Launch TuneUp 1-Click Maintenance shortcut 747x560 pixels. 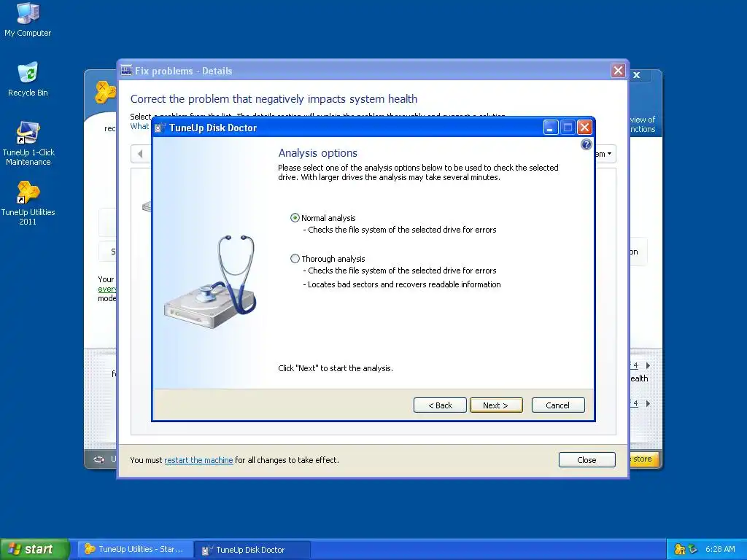point(28,144)
